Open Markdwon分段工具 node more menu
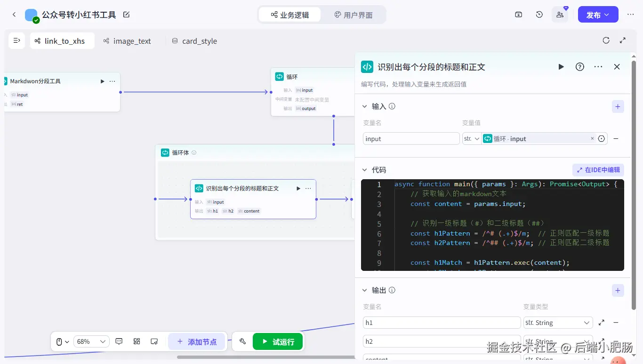643x364 pixels. (x=112, y=81)
